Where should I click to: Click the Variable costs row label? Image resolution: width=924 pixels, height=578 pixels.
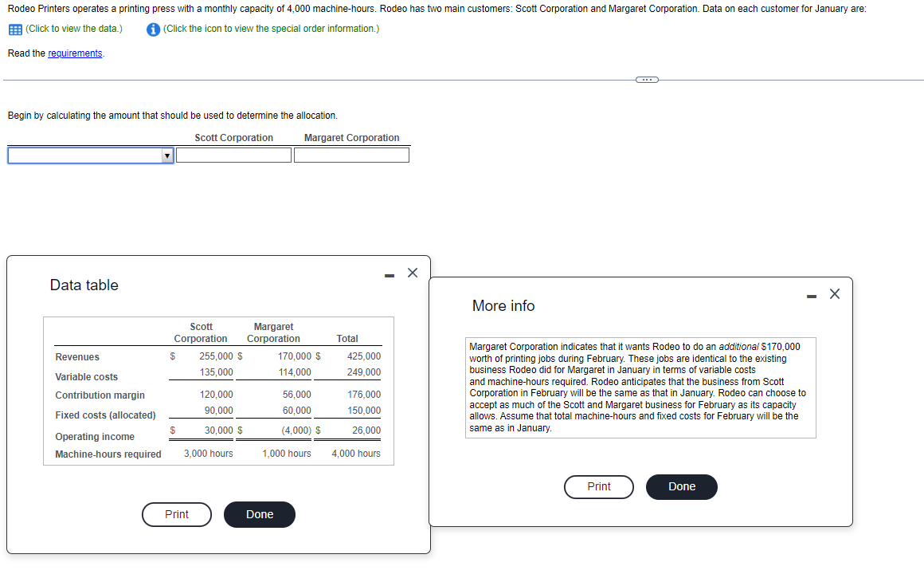(87, 377)
